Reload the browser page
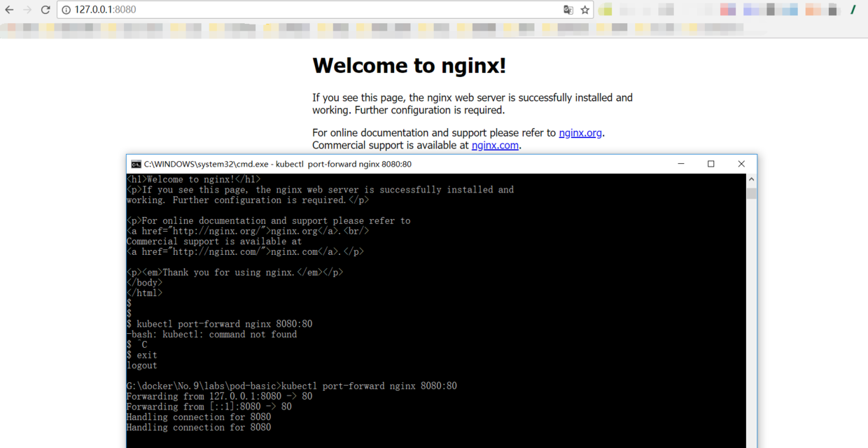 tap(45, 10)
